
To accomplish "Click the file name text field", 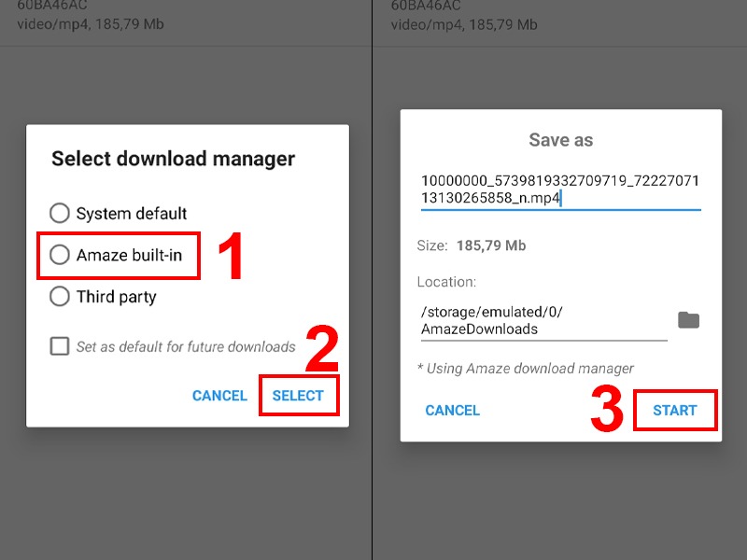I will [559, 189].
